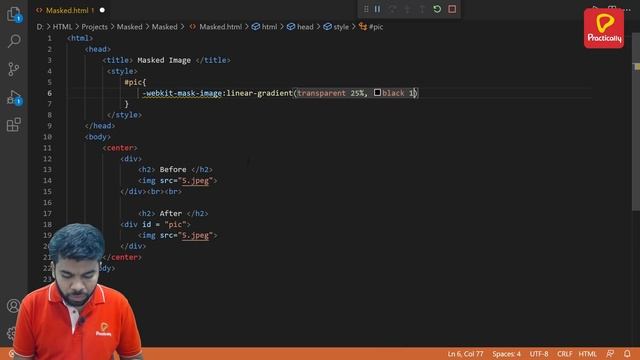Open the Source Control view
Image resolution: width=640 pixels, height=360 pixels.
pyautogui.click(x=14, y=69)
